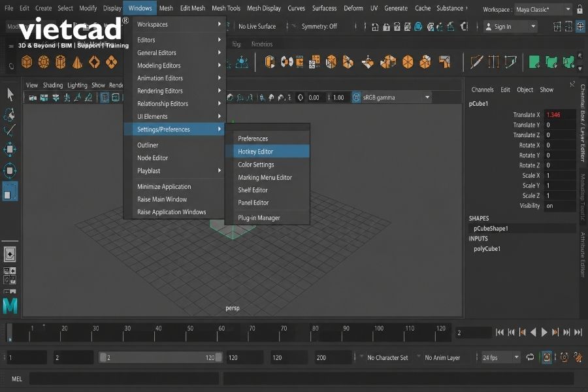Activate the Move tool in toolbox
The width and height of the screenshot is (588, 392).
tap(10, 150)
